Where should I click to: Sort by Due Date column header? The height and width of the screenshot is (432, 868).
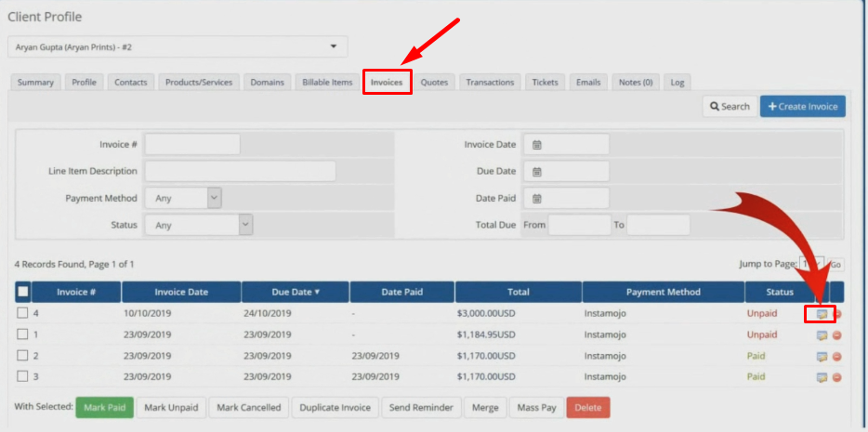[x=295, y=292]
